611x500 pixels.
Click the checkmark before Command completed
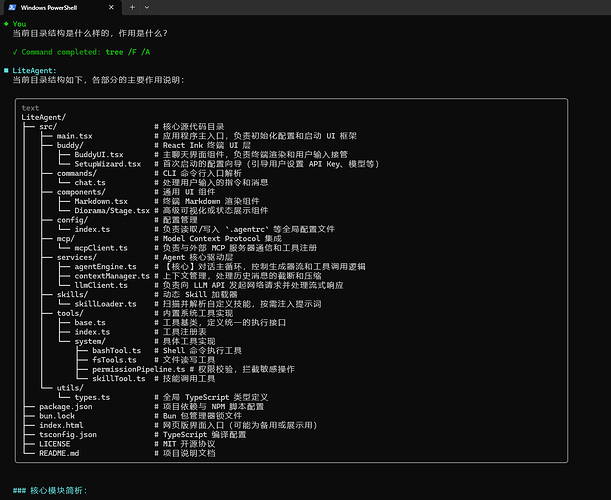pyautogui.click(x=15, y=51)
